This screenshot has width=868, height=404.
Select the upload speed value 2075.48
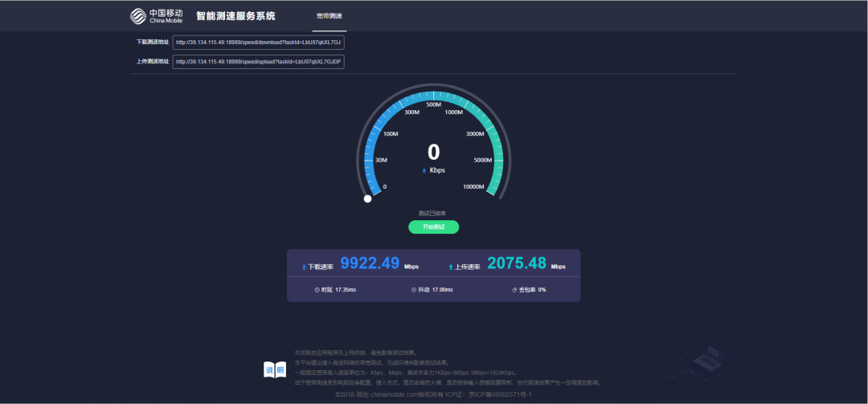(x=517, y=263)
